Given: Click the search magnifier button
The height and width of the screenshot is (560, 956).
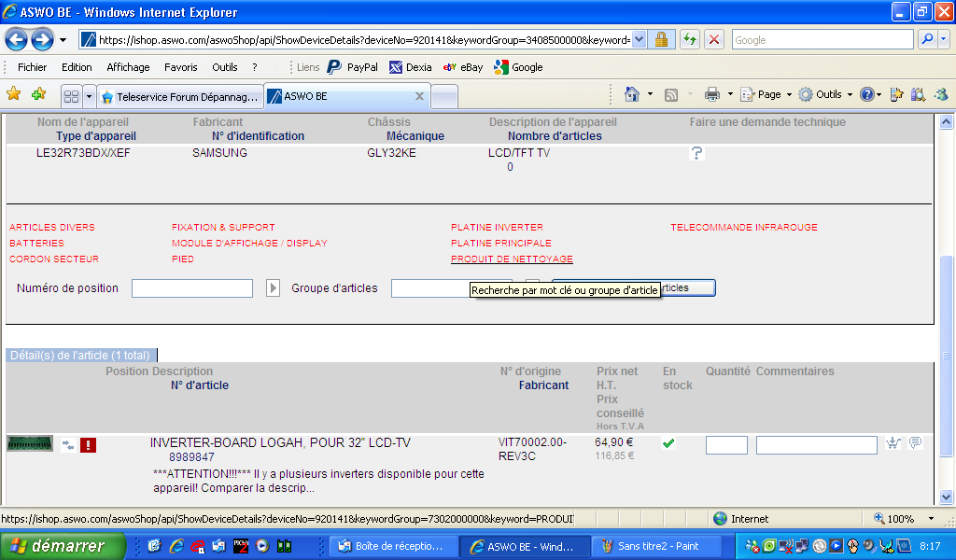Looking at the screenshot, I should 927,40.
